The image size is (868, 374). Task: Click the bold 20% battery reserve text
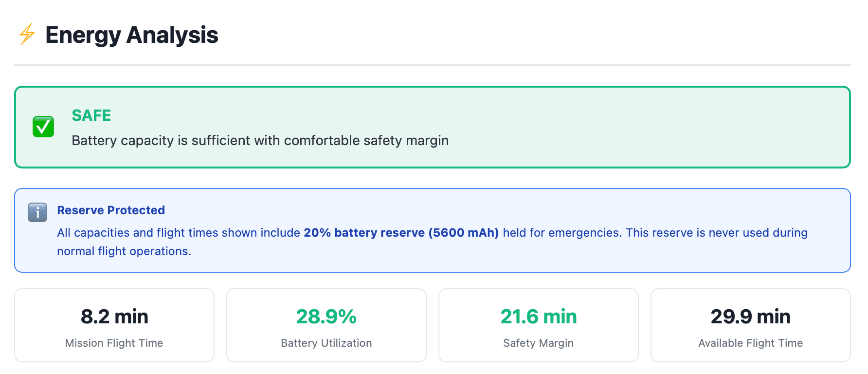point(366,233)
